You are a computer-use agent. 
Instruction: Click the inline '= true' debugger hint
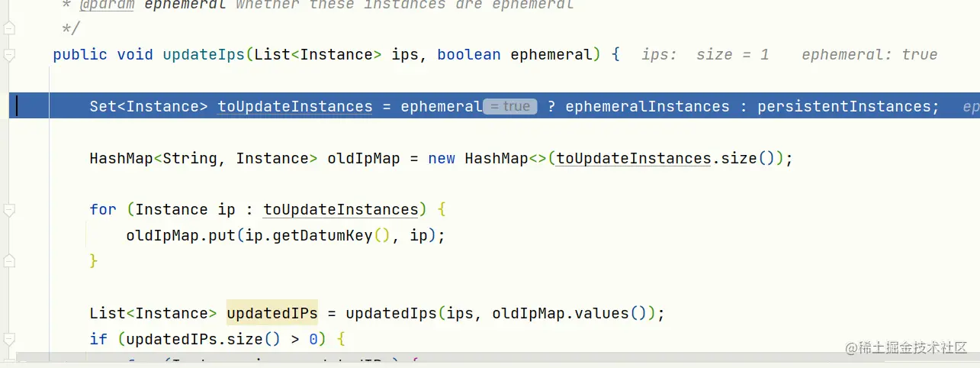[x=510, y=107]
